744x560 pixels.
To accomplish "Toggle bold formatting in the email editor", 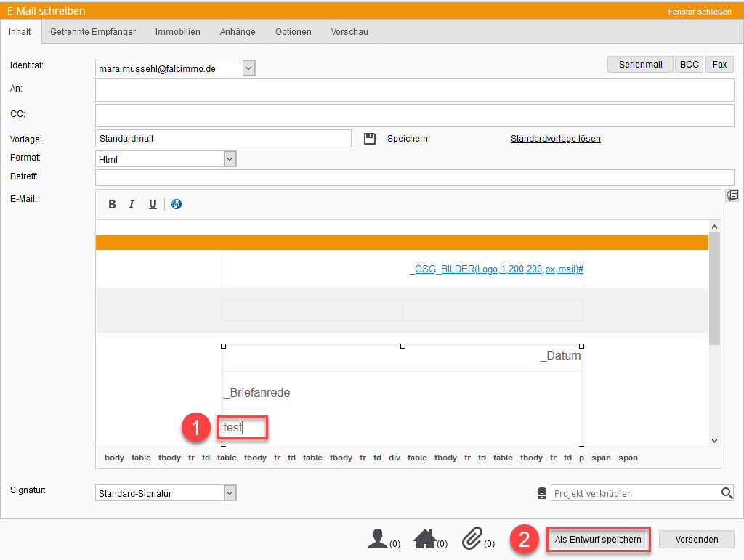I will point(112,205).
